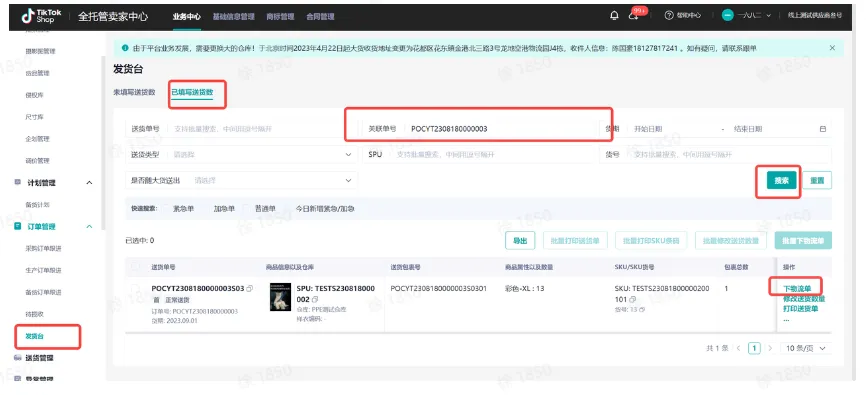
Task: Copy the SPU TESTS230818000002 code
Action: click(314, 299)
